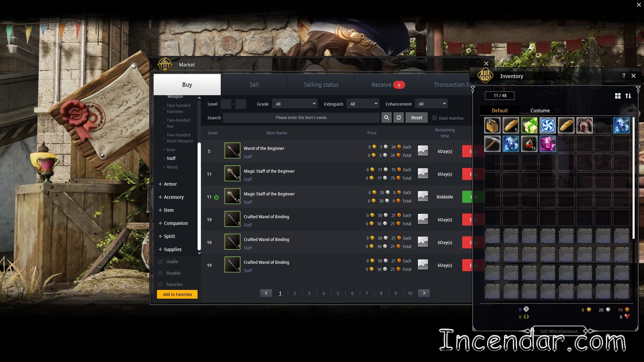Viewport: 644px width, 362px height.
Task: Expand the Item category
Action: pos(166,210)
